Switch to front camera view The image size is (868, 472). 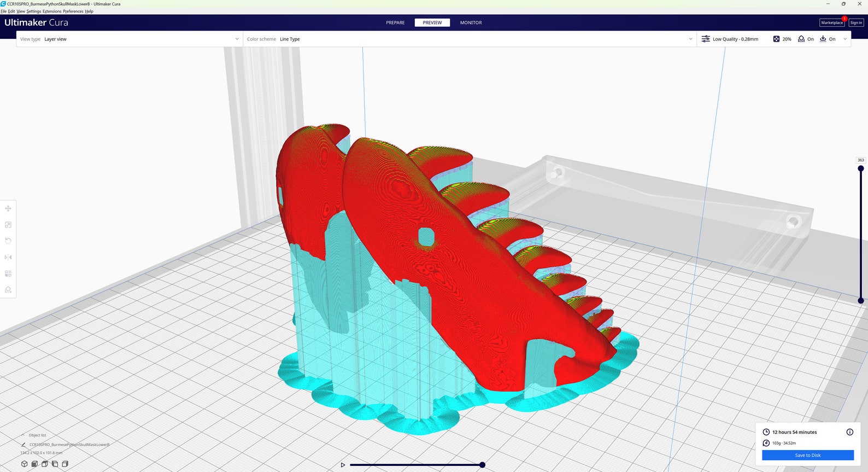tap(34, 464)
